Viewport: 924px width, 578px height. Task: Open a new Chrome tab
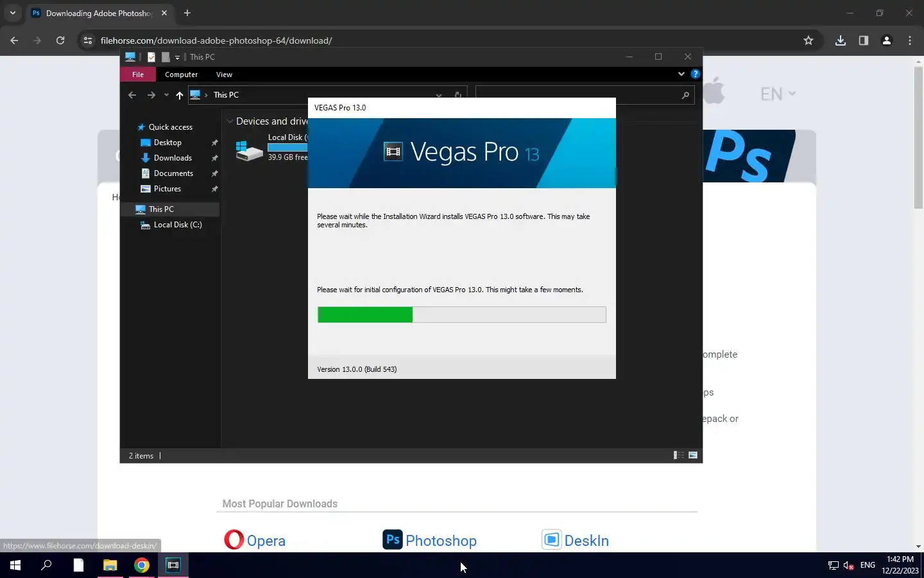(x=187, y=13)
